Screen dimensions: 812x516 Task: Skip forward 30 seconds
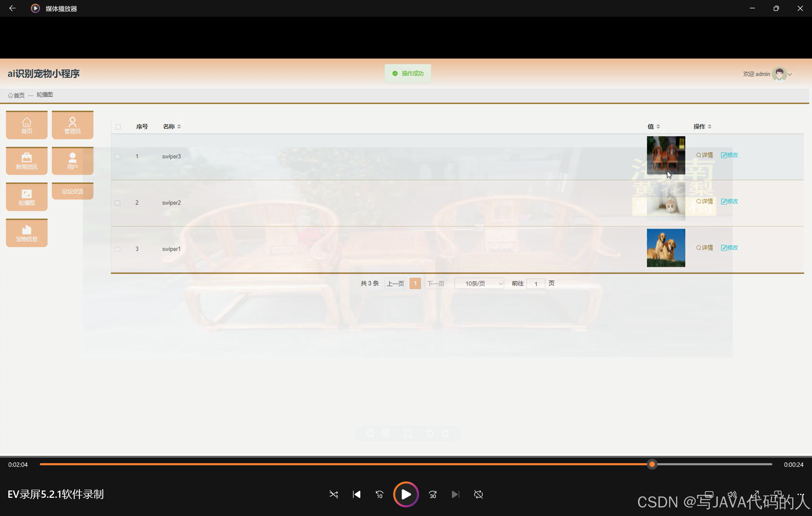433,494
